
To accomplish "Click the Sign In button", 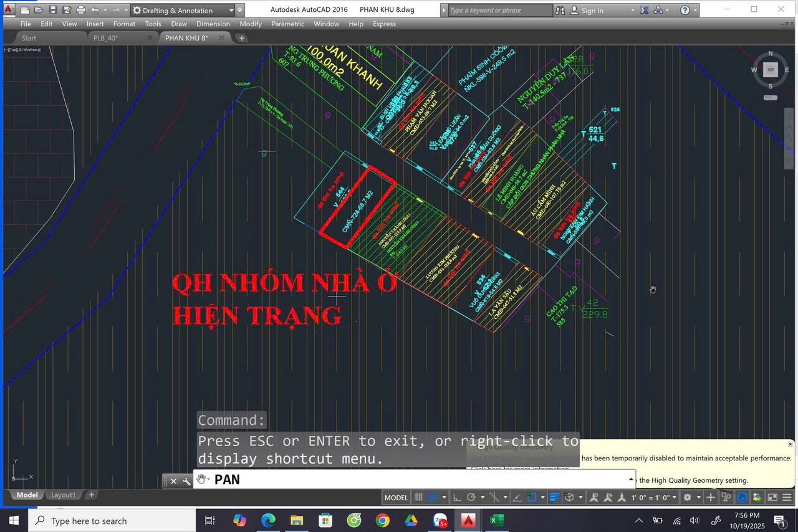I will click(x=592, y=10).
